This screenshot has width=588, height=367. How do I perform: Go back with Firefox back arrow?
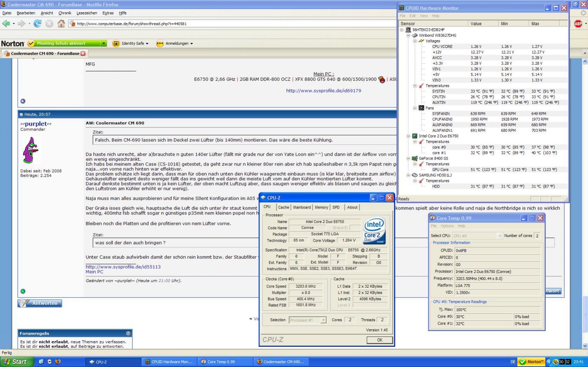6,23
